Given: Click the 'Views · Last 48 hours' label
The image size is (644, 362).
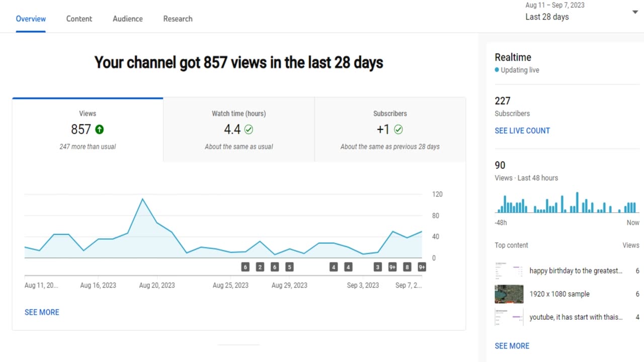Looking at the screenshot, I should coord(526,178).
